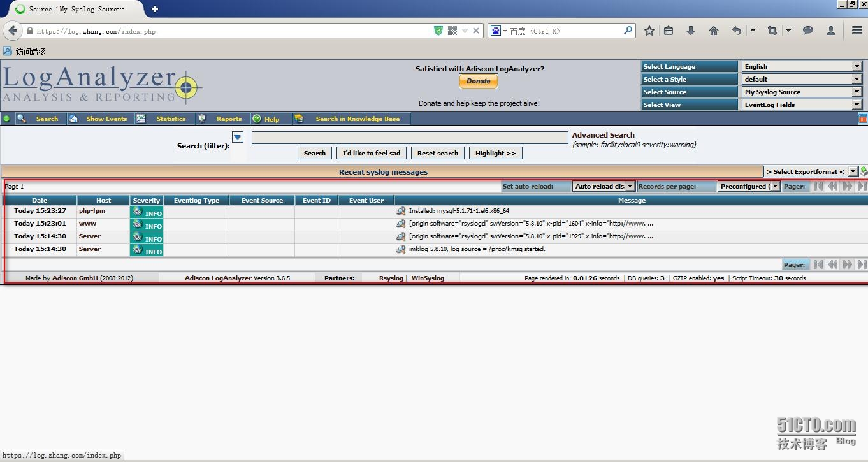Click the undo arrow browser toolbar icon
Viewport: 868px width, 462px height.
point(737,31)
